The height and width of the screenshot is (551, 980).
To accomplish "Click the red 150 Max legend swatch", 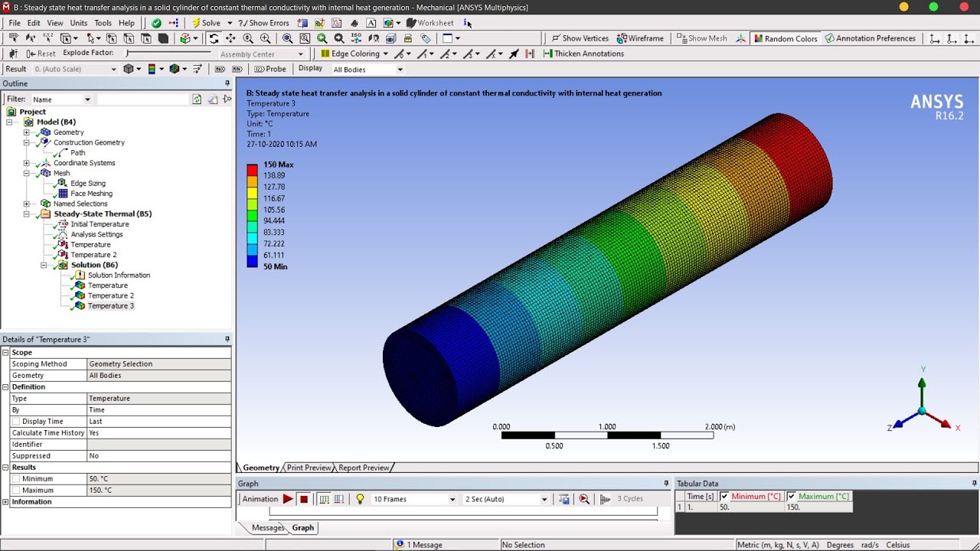I will click(x=252, y=170).
